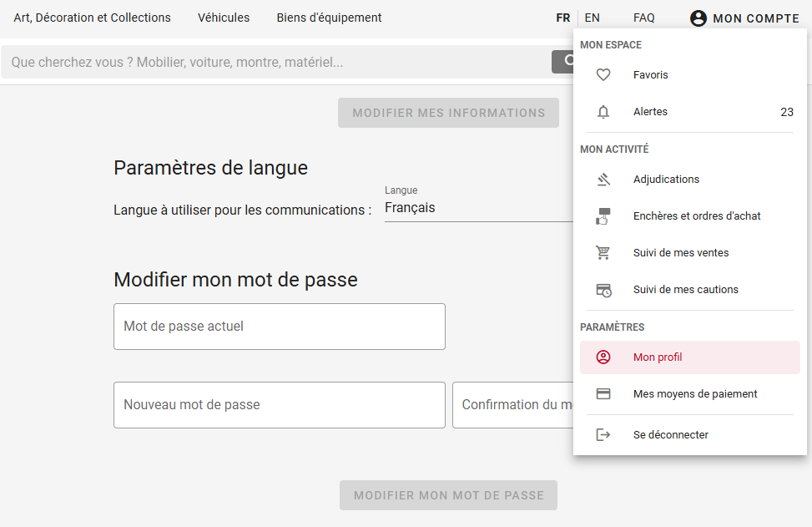Click the credit card icon for payment methods

[603, 394]
